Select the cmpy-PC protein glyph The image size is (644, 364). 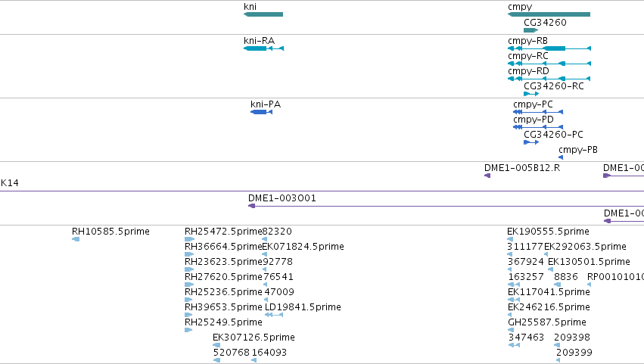coord(538,112)
